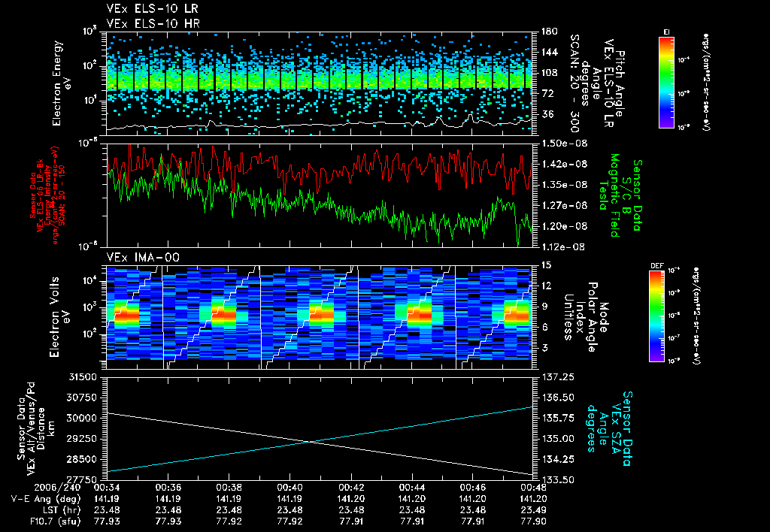Click the 27750 altitude axis value
The width and height of the screenshot is (770, 532).
82,479
